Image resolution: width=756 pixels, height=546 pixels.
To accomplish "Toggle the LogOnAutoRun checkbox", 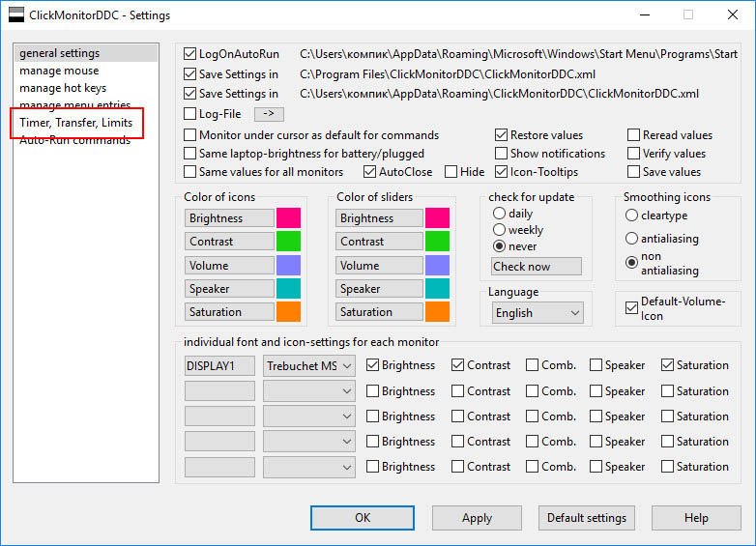I will pyautogui.click(x=189, y=54).
